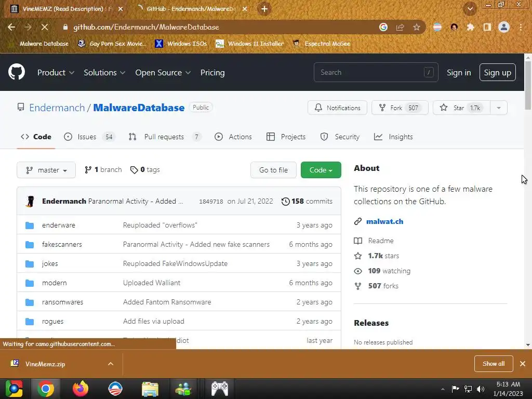This screenshot has width=532, height=399.
Task: Click the GitHub octocat logo
Action: tap(17, 72)
